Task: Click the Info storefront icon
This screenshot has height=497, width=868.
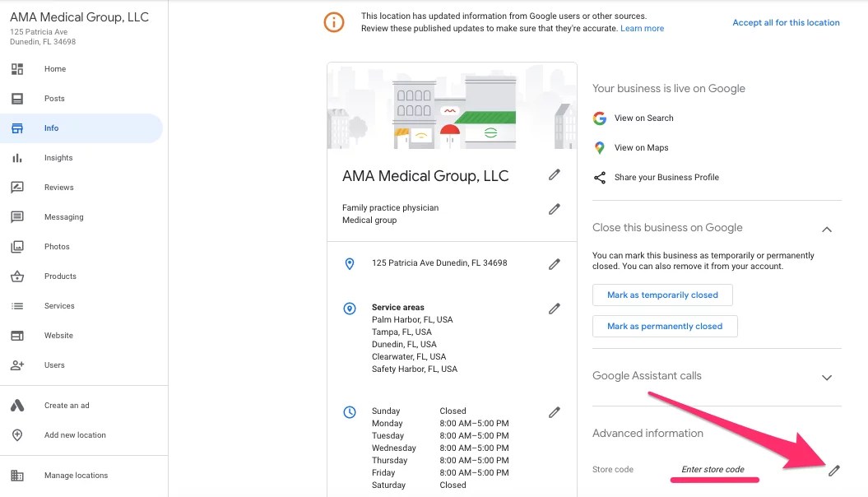Action: pyautogui.click(x=17, y=128)
